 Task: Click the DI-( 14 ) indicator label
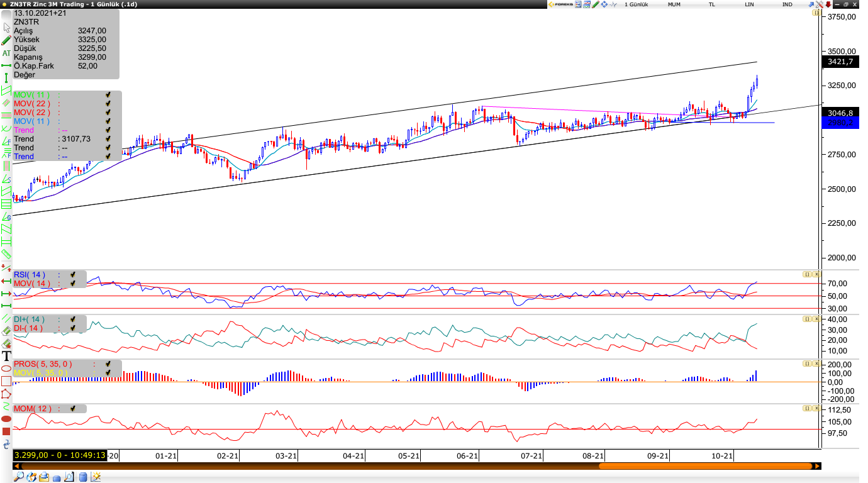[x=28, y=328]
